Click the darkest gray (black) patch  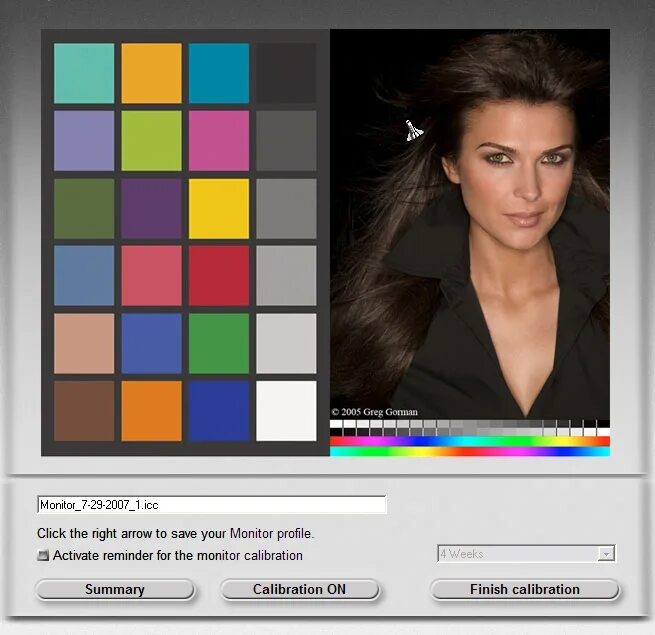click(286, 73)
